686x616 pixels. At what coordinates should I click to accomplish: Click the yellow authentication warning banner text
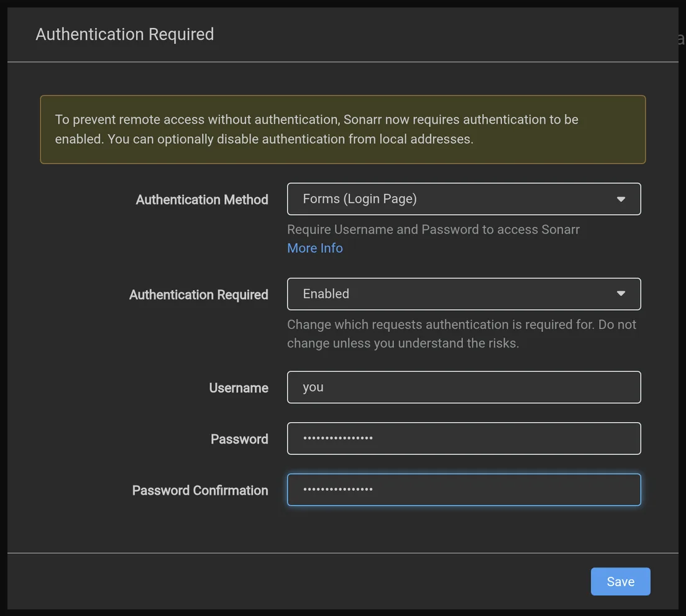click(317, 129)
